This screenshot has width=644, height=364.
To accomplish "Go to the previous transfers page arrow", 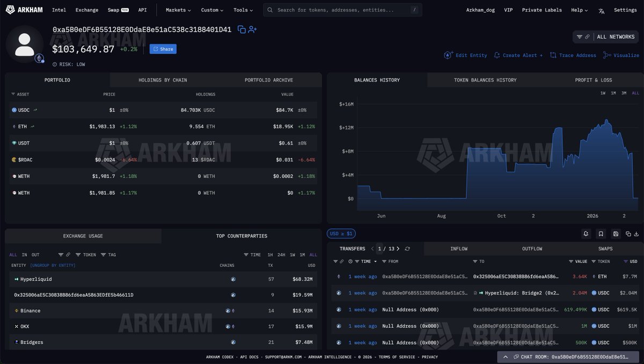I will (372, 249).
